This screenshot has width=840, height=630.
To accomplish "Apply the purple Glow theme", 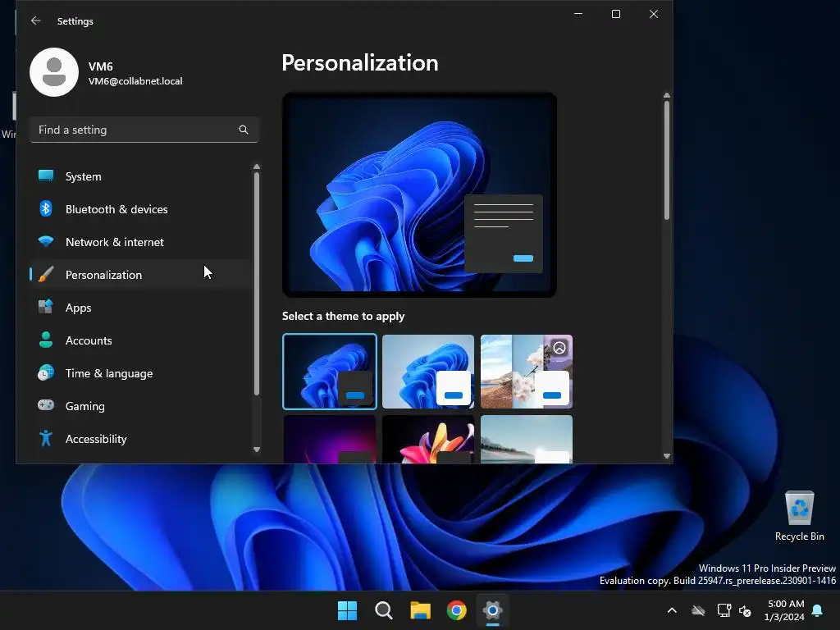I will click(x=330, y=440).
